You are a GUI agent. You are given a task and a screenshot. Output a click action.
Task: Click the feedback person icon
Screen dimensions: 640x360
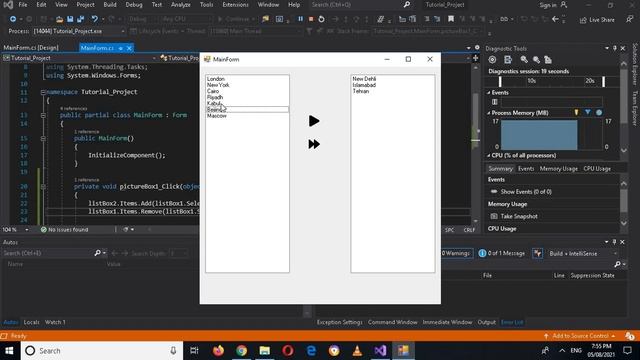click(629, 19)
